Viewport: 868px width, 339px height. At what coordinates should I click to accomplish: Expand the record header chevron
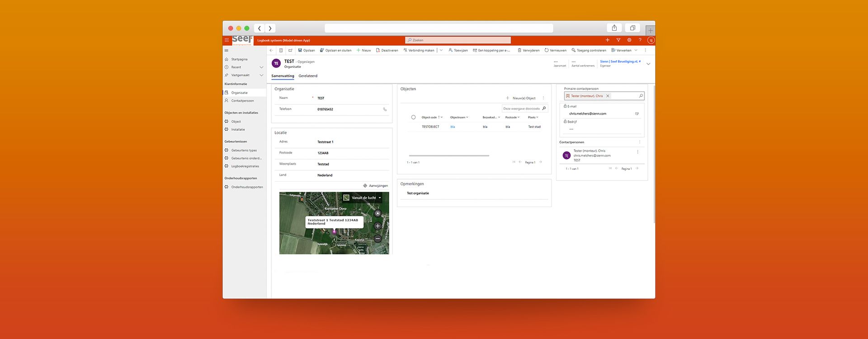tap(648, 64)
